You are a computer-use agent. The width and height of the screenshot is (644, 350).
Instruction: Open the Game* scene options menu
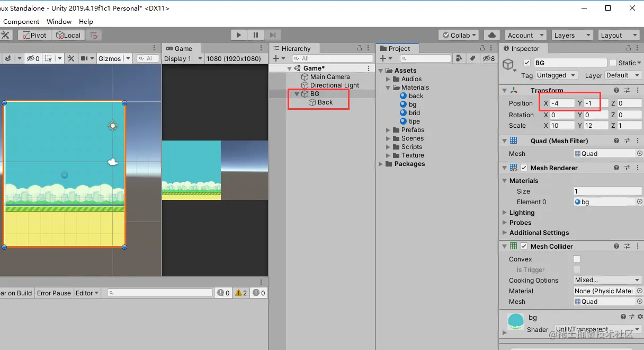[369, 68]
